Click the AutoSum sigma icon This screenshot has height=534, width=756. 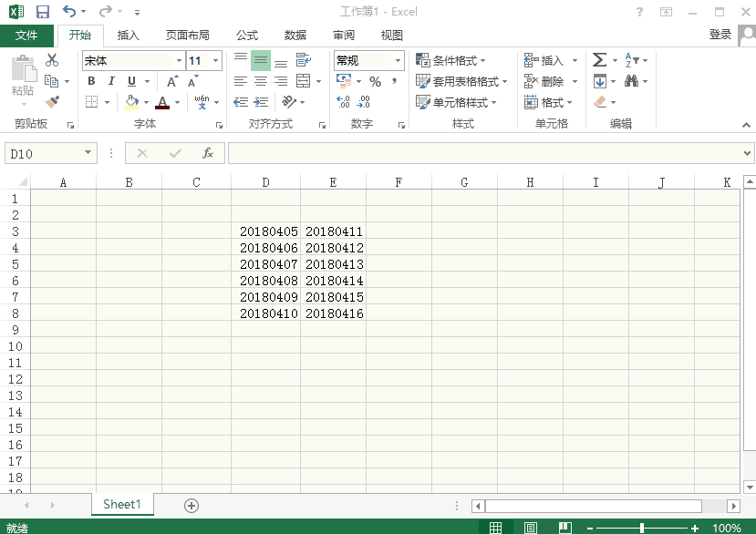pyautogui.click(x=599, y=60)
